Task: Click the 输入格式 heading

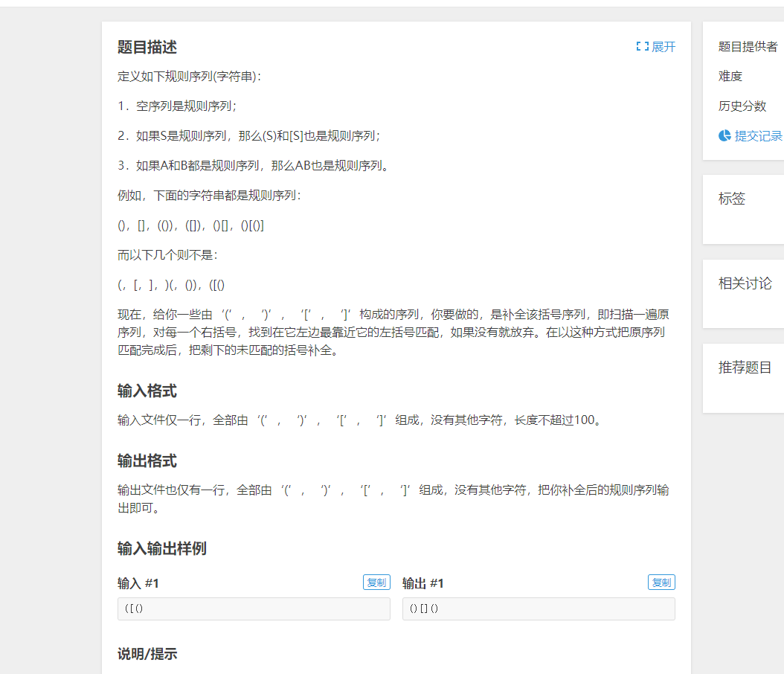Action: [x=147, y=391]
